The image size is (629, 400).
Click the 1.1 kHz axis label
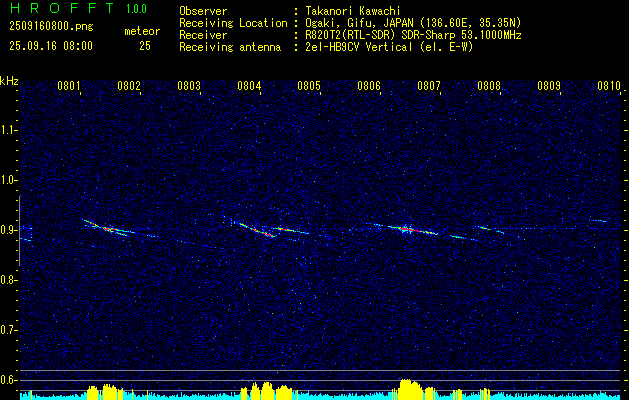coord(8,130)
